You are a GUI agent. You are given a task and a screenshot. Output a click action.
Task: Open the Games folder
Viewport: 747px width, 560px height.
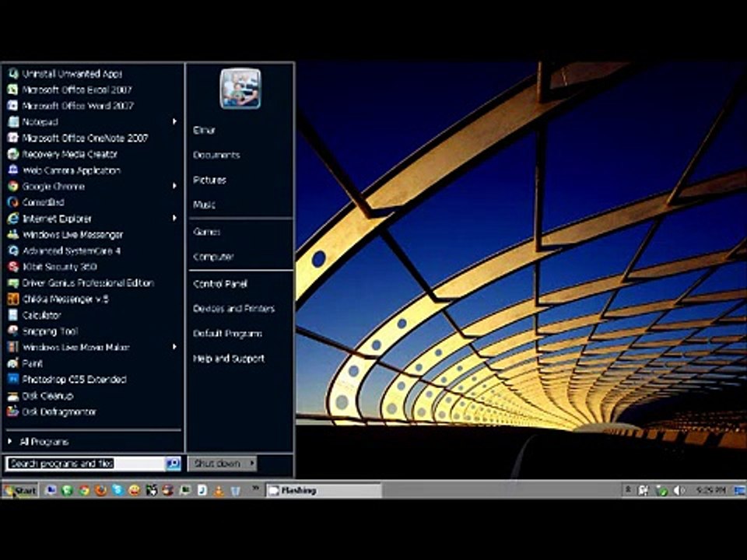click(206, 232)
